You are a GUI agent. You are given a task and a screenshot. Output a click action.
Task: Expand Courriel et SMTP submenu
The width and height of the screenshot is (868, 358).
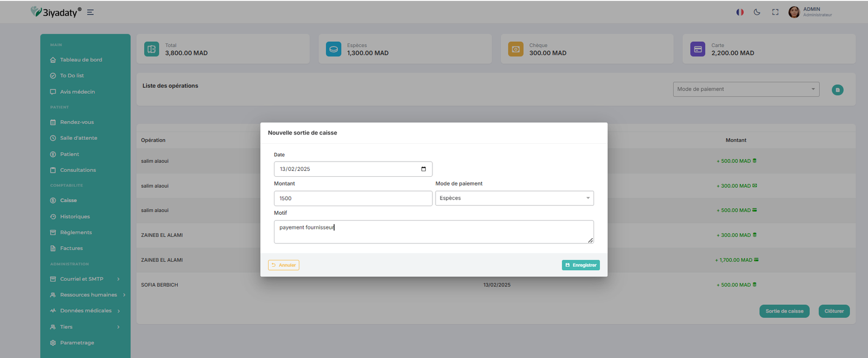(85, 279)
